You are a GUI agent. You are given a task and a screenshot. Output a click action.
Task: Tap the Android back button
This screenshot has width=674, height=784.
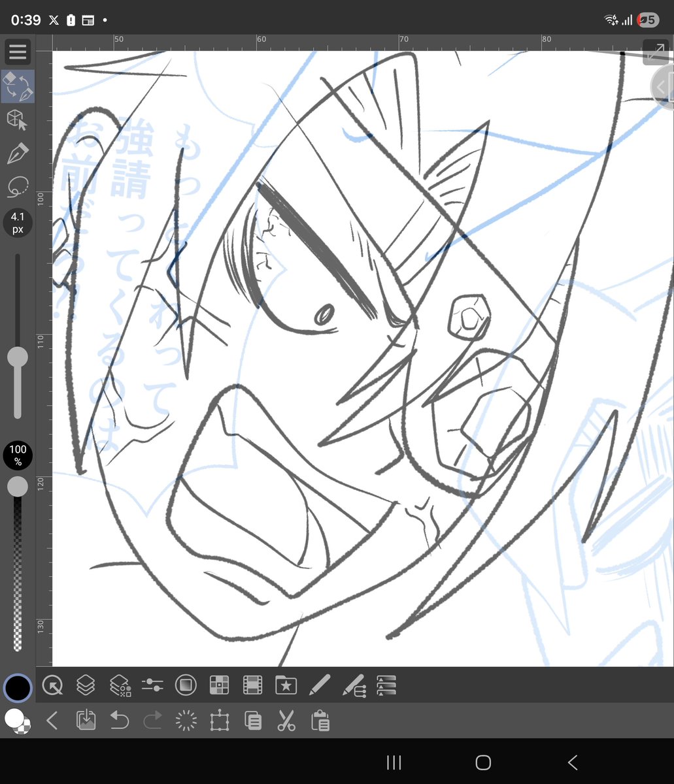point(573,762)
